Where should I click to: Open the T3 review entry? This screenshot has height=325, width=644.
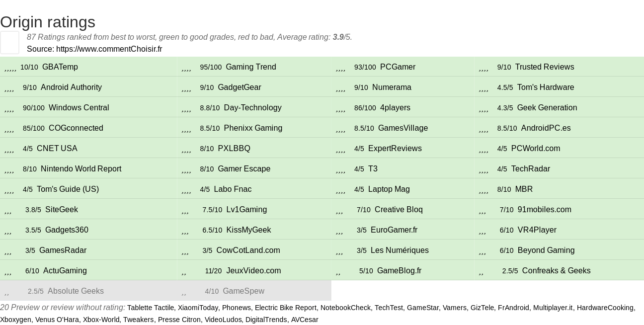click(x=373, y=169)
